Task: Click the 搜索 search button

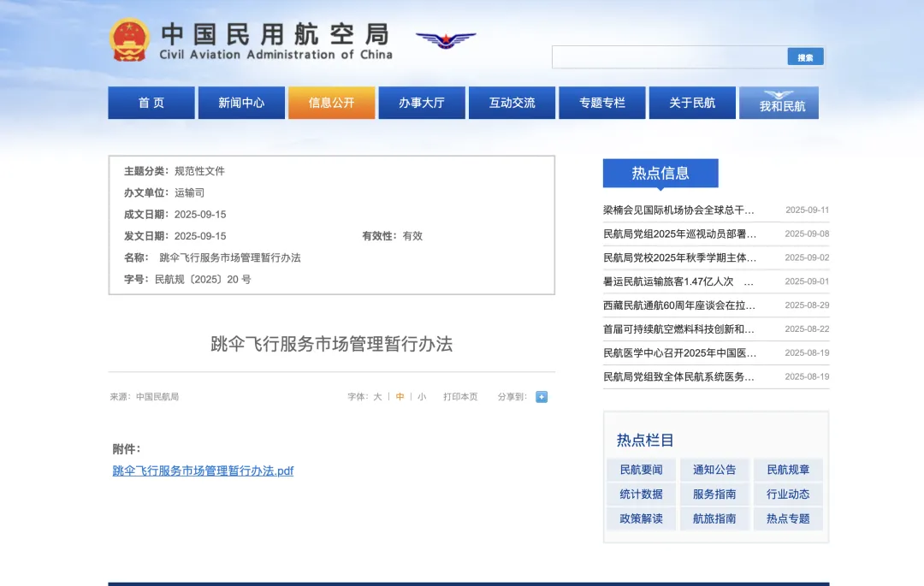Action: pos(804,56)
